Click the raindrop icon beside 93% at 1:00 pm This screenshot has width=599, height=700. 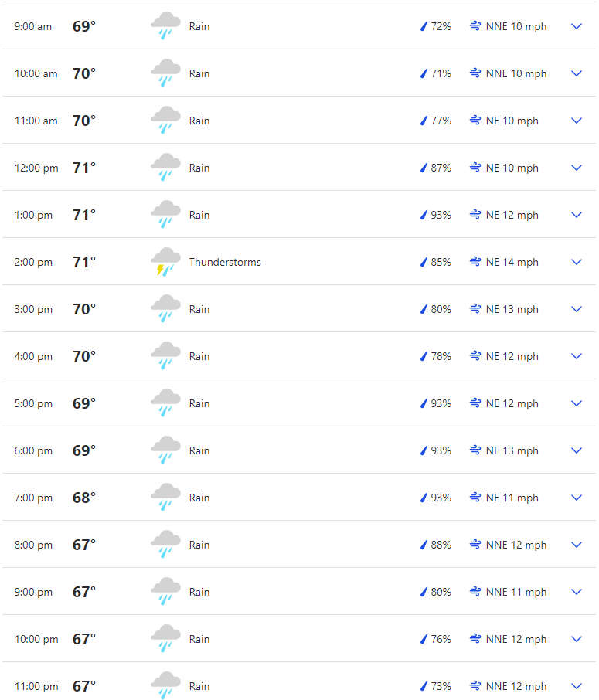(x=424, y=216)
